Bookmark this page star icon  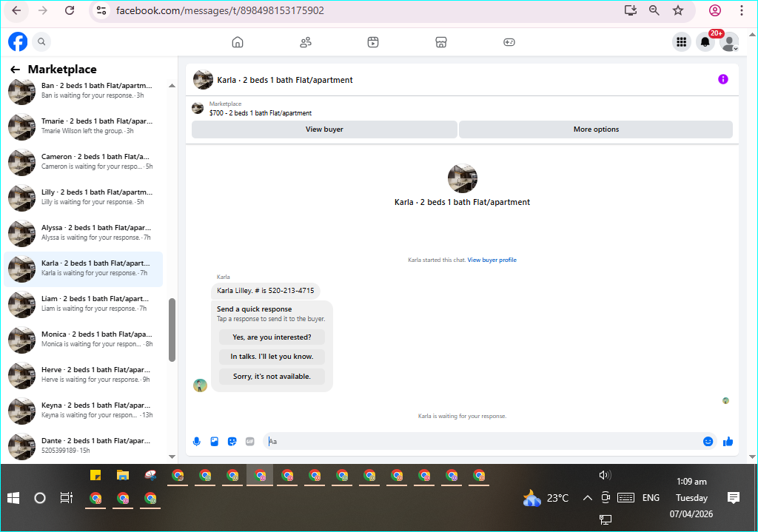(x=678, y=10)
